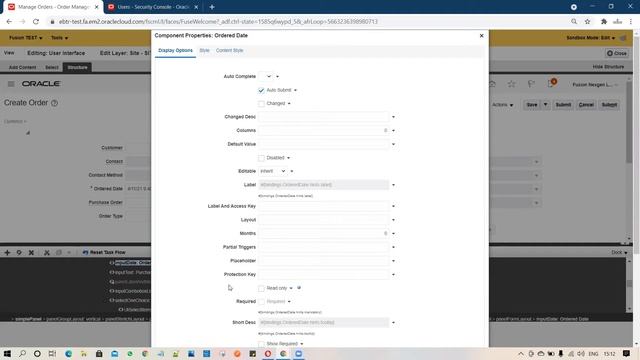
Task: Open Windows taskbar search
Action: 22,353
